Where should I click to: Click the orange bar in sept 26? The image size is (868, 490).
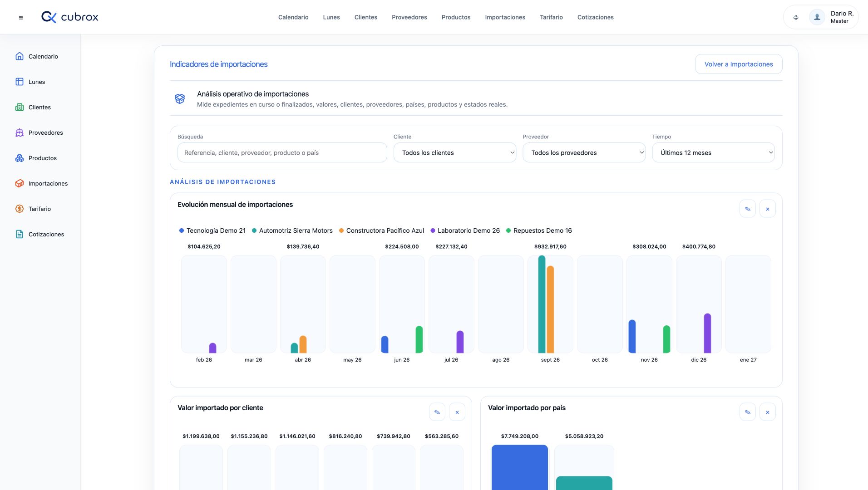(551, 309)
